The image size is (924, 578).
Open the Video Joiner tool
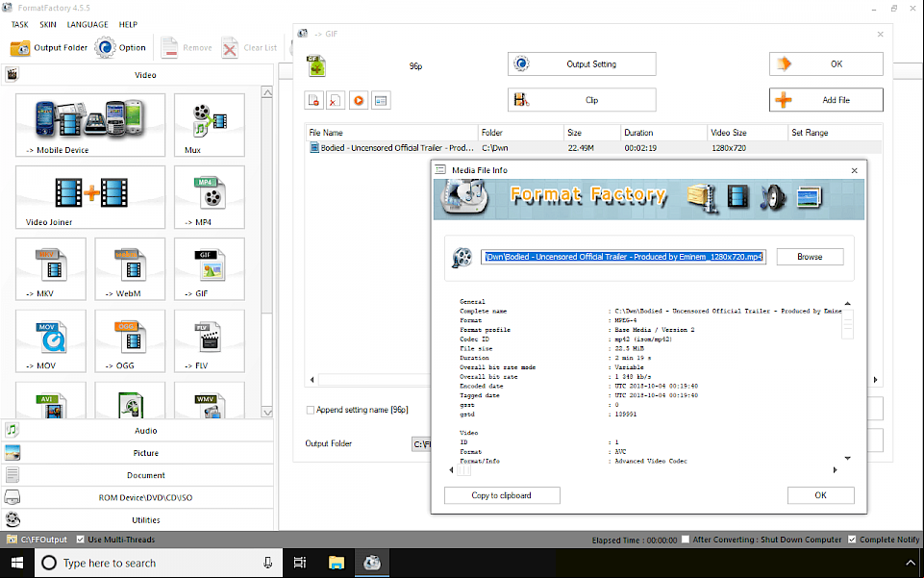(90, 197)
